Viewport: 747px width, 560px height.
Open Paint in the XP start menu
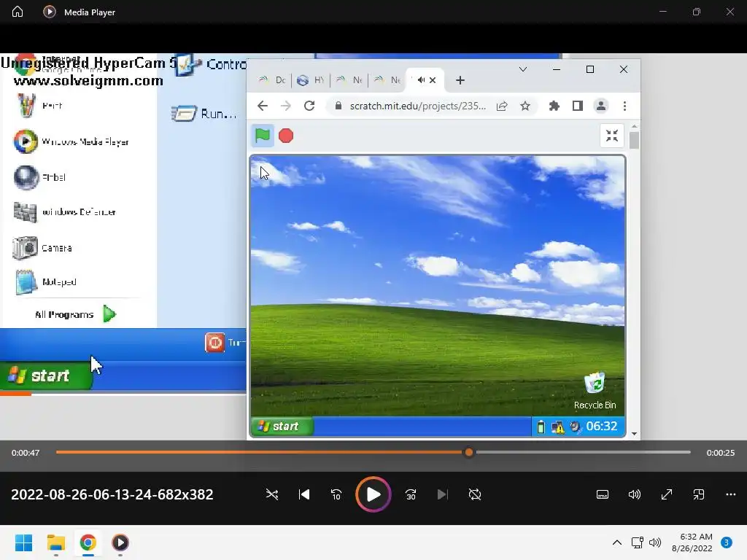(x=39, y=106)
